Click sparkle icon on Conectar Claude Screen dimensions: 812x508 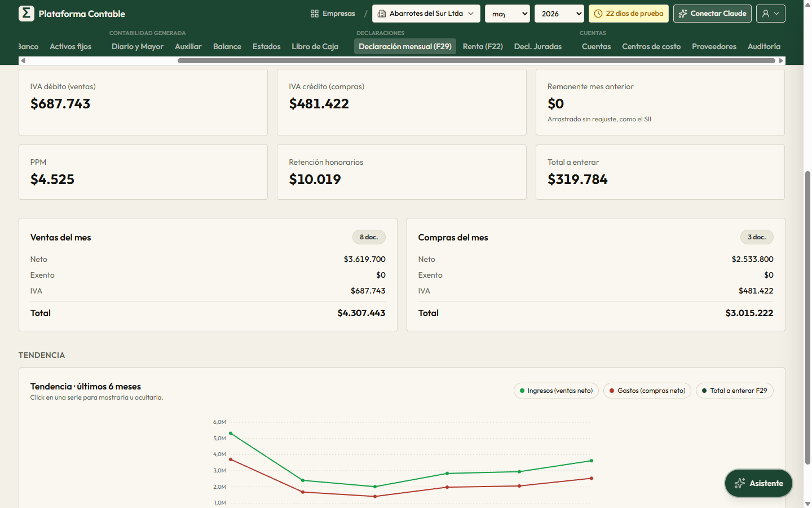point(683,14)
